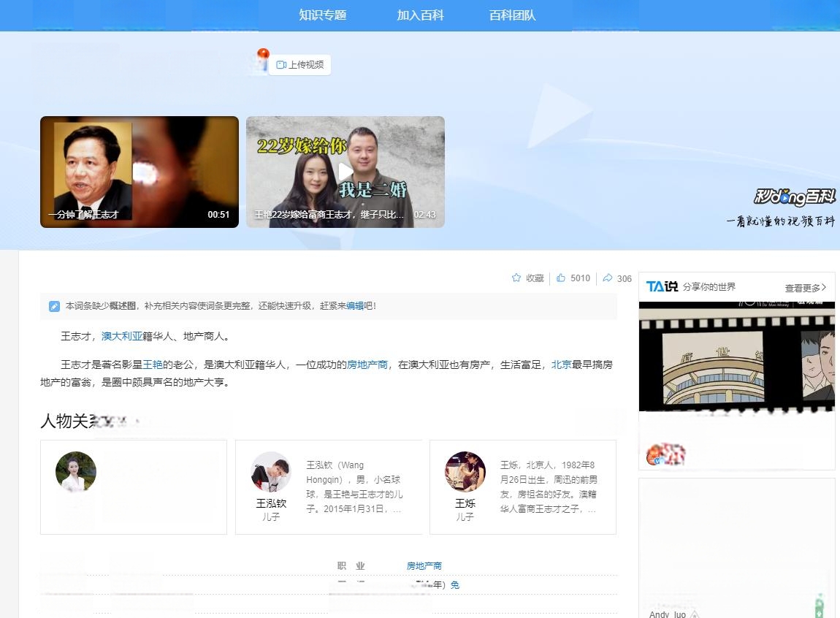840x618 pixels.
Task: Click 王烁's avatar photo
Action: (465, 472)
